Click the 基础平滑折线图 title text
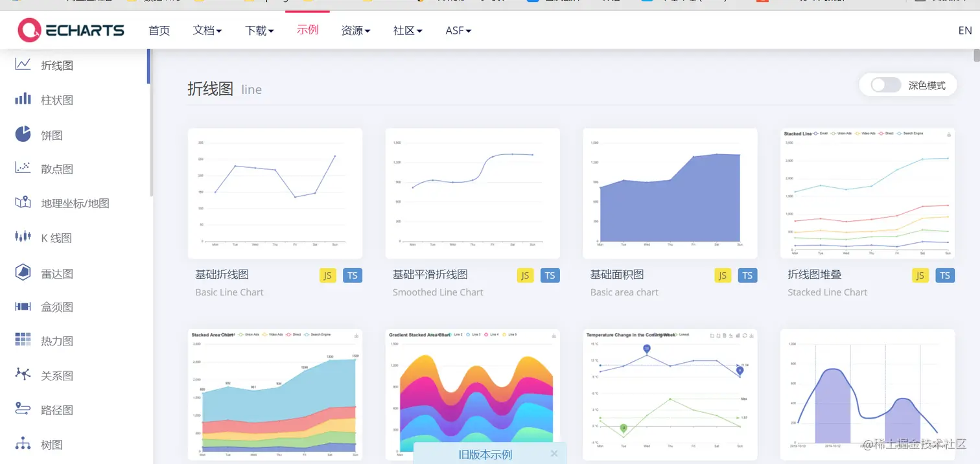The image size is (980, 464). (430, 274)
